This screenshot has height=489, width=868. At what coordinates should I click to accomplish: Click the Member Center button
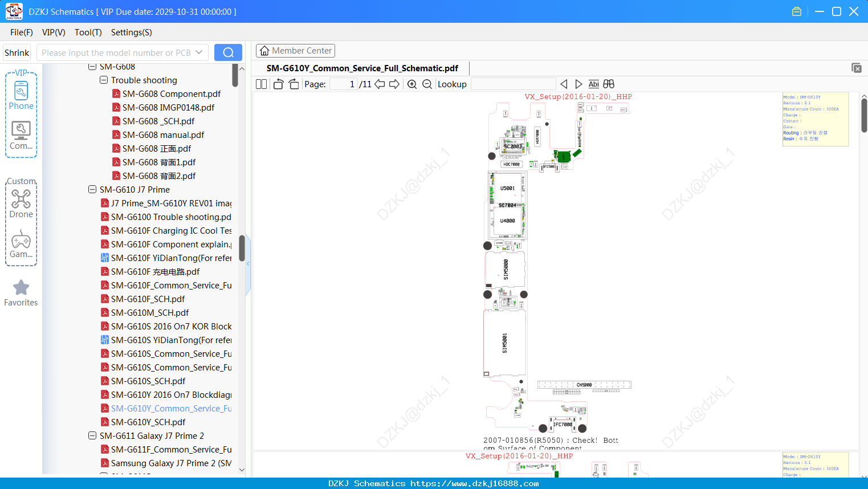pyautogui.click(x=295, y=51)
